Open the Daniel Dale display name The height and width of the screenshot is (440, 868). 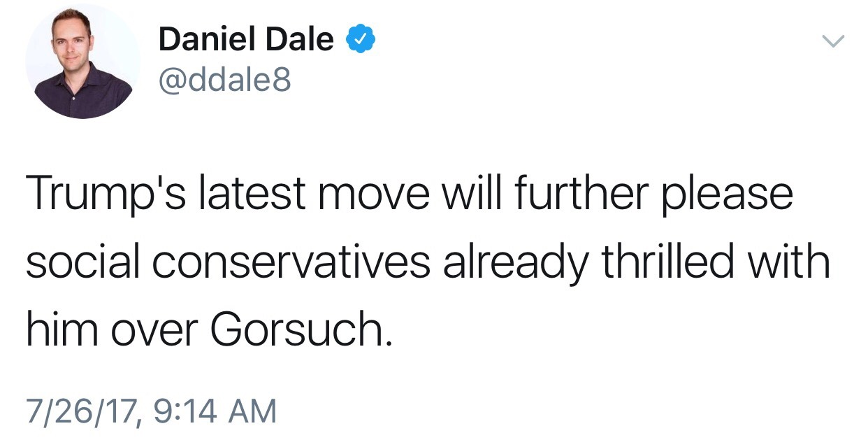[x=246, y=40]
